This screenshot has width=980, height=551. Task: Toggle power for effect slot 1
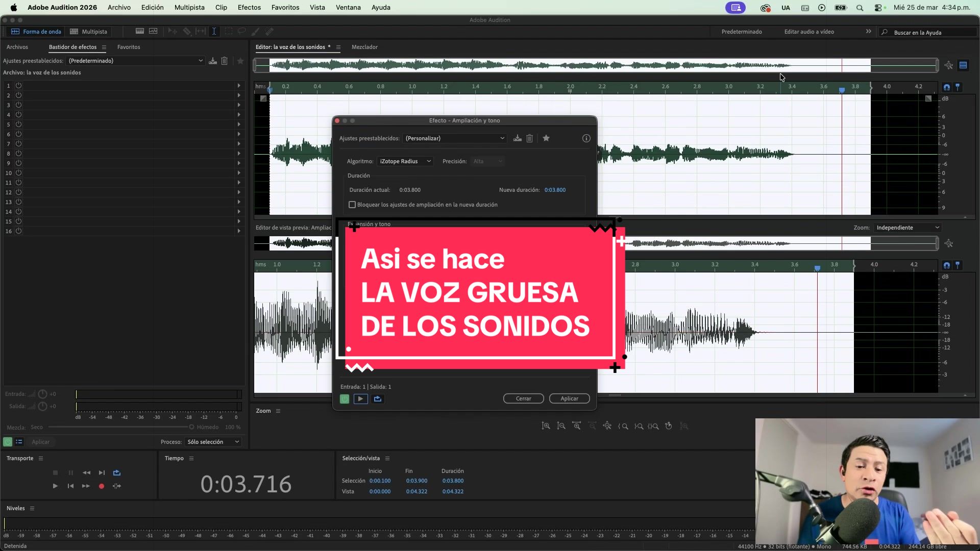click(x=18, y=86)
